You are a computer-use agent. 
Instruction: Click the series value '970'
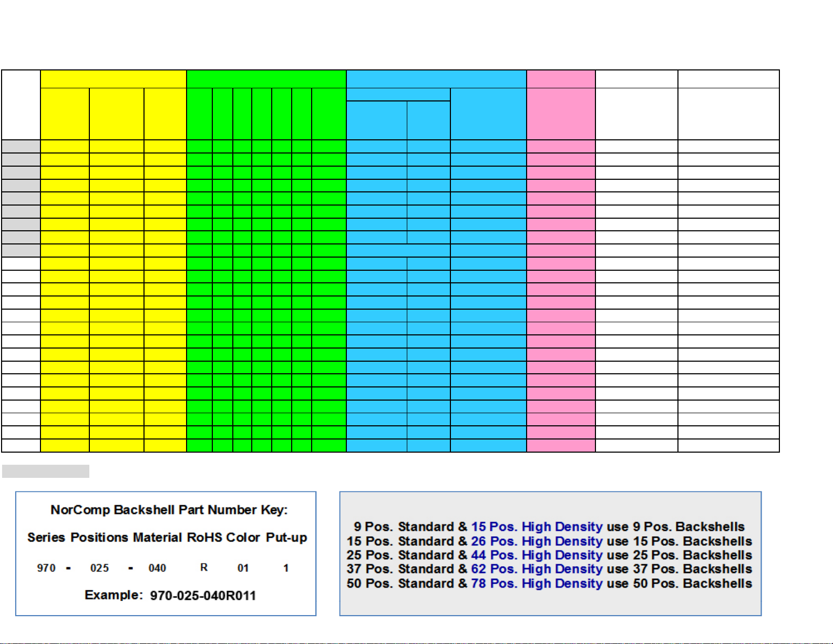46,568
